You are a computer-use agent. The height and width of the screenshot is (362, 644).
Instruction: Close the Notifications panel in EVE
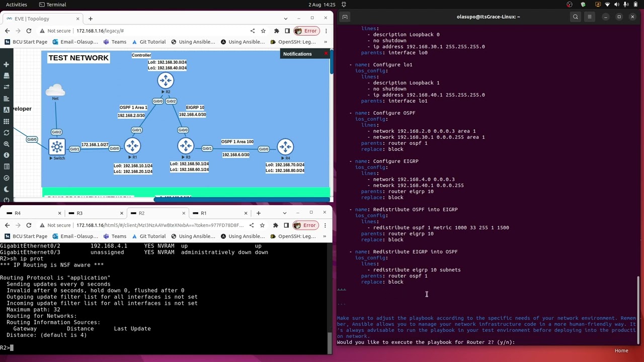[326, 53]
